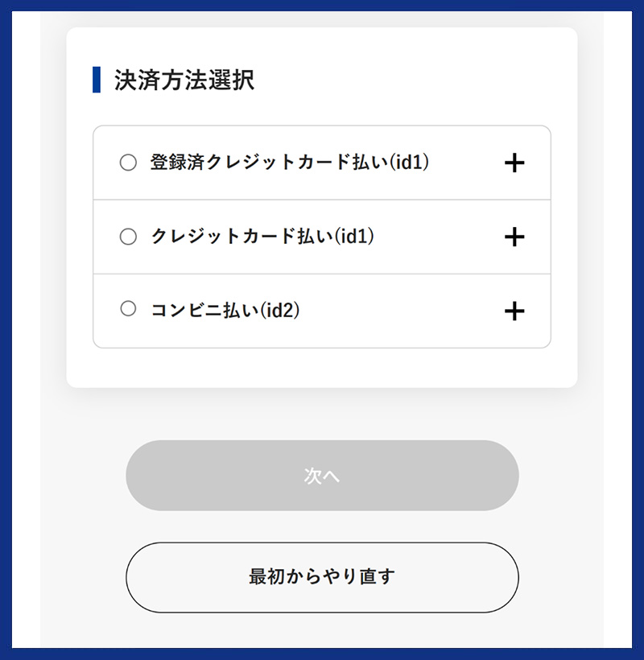644x660 pixels.
Task: Click the blue marker beside 決済方法選択
Action: tap(97, 80)
